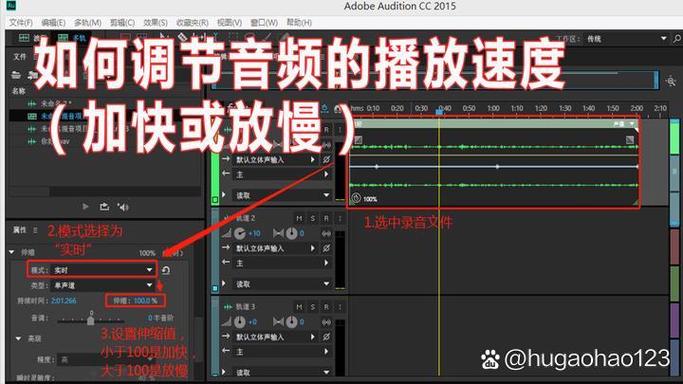The image size is (683, 384).
Task: Expand automation lanes on 轨道 2
Action: click(x=224, y=283)
